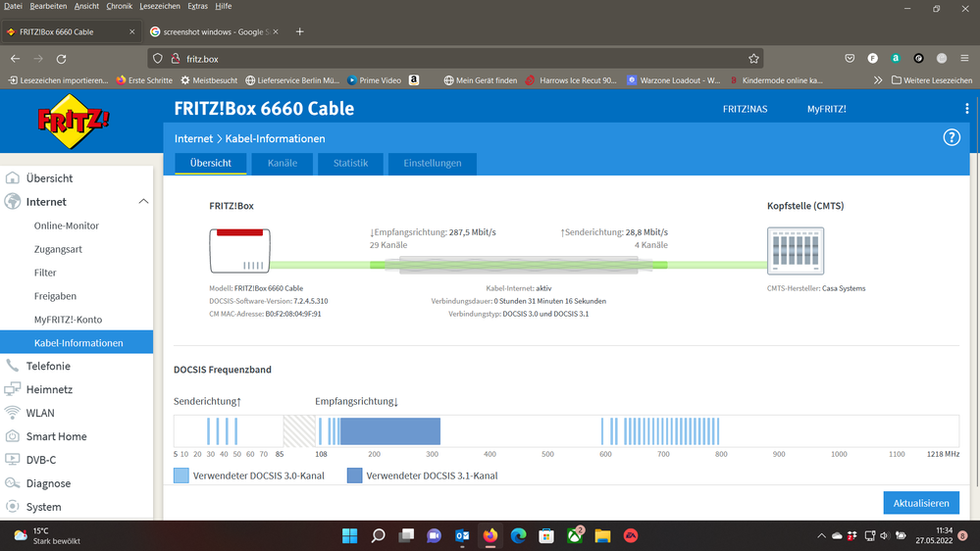
Task: Switch to the Kanäle tab
Action: coord(283,163)
